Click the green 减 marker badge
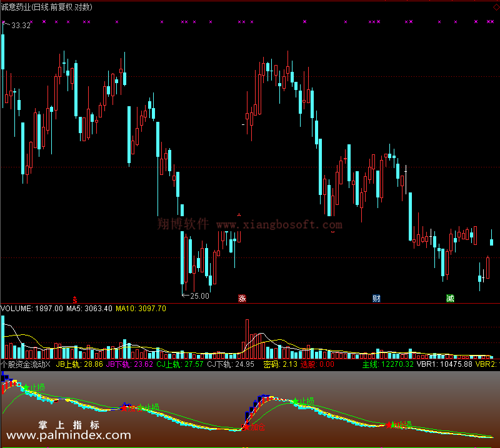Screen dimensions: 500x448 click(450, 299)
